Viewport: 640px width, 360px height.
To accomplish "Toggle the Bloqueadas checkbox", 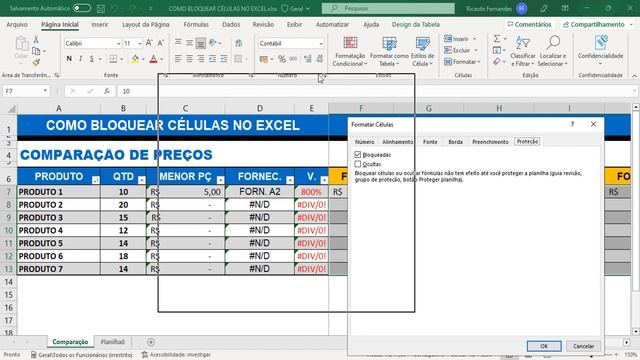I will point(358,154).
